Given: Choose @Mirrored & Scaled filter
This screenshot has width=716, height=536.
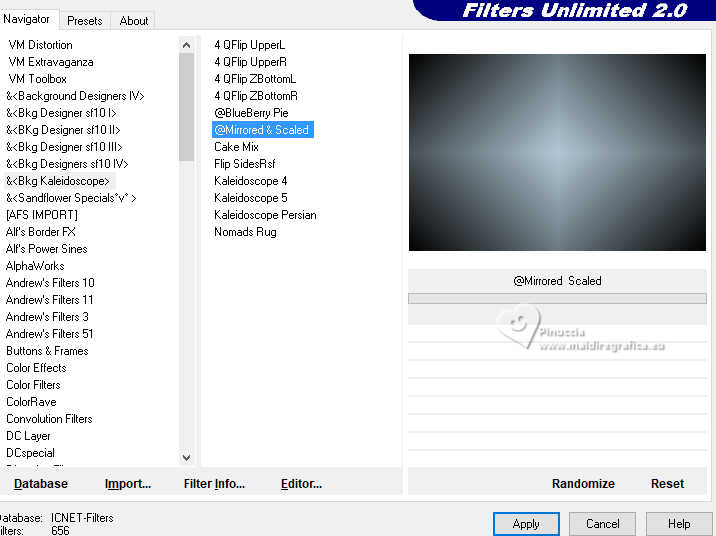Looking at the screenshot, I should (263, 130).
